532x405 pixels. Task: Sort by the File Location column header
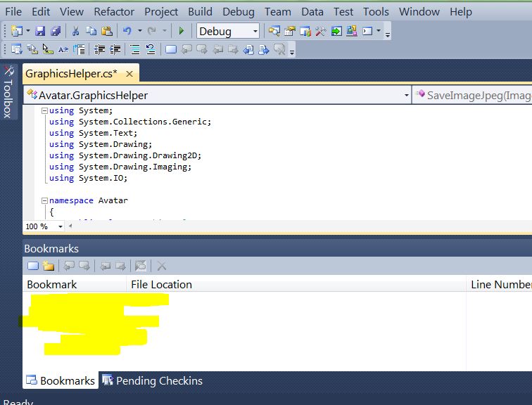[296, 284]
